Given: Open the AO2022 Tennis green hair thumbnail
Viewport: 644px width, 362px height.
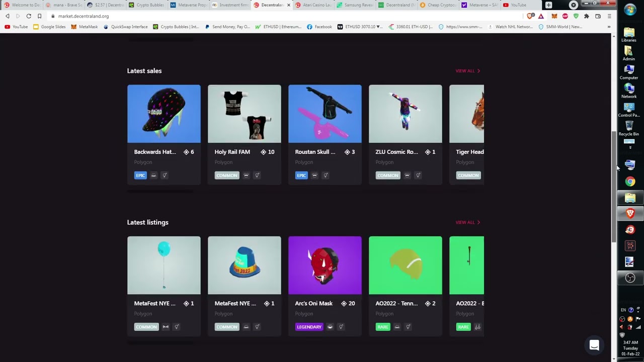Looking at the screenshot, I should click(405, 265).
